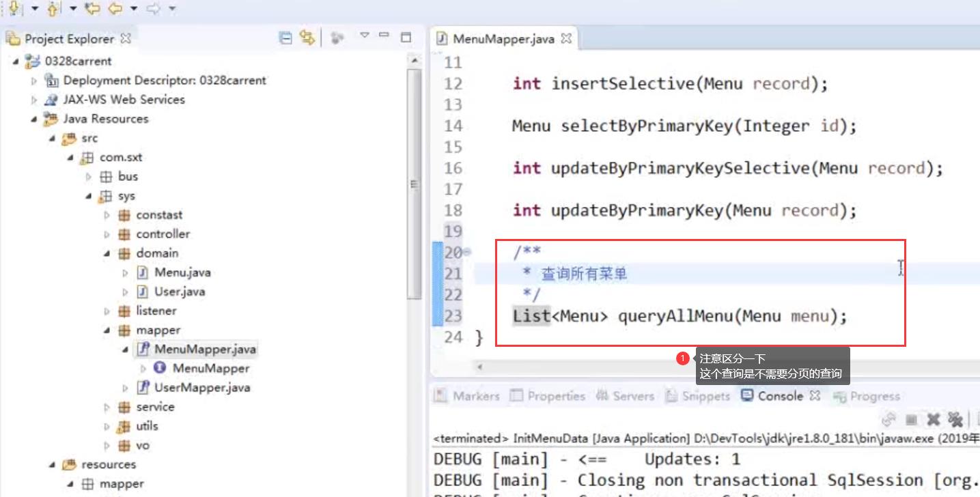Click the Java Resources icon
Viewport: 980px width, 497px height.
coord(51,119)
